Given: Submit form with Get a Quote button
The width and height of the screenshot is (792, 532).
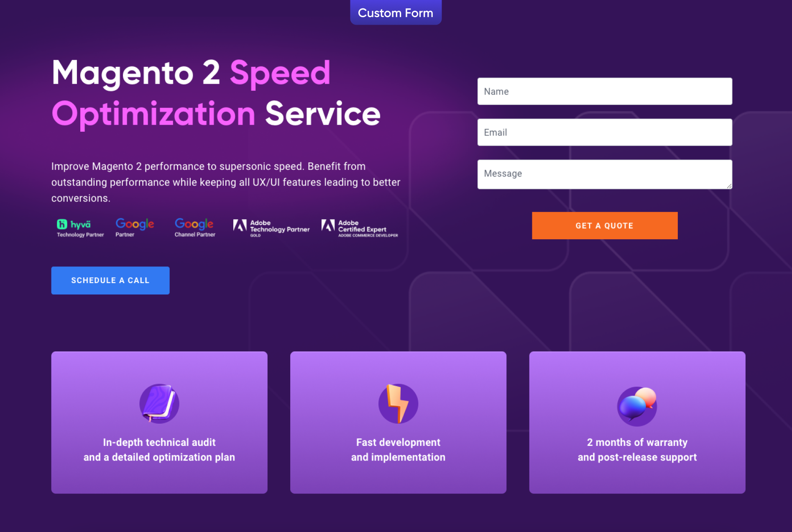Looking at the screenshot, I should pos(604,225).
